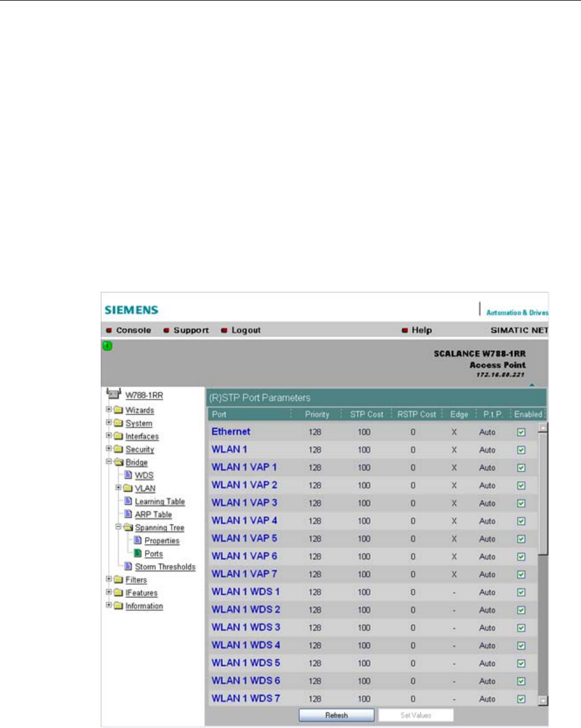The width and height of the screenshot is (581, 728).
Task: Click the Wizards folder icon
Action: [119, 411]
